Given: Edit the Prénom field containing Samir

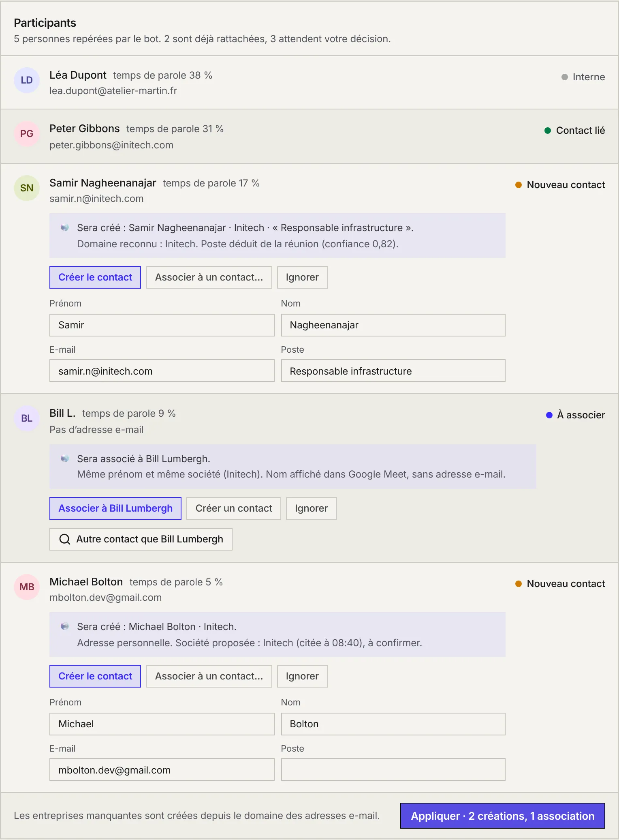Looking at the screenshot, I should (x=162, y=325).
